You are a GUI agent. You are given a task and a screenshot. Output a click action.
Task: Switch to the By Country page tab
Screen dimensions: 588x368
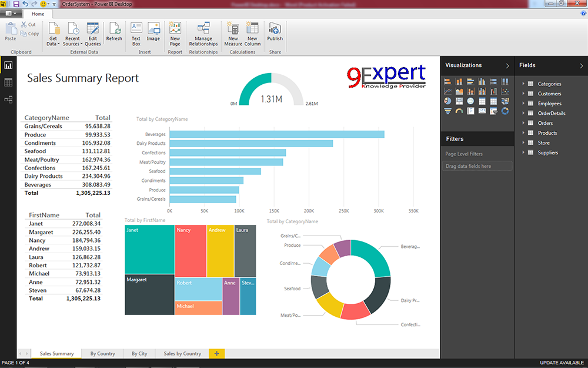(102, 353)
